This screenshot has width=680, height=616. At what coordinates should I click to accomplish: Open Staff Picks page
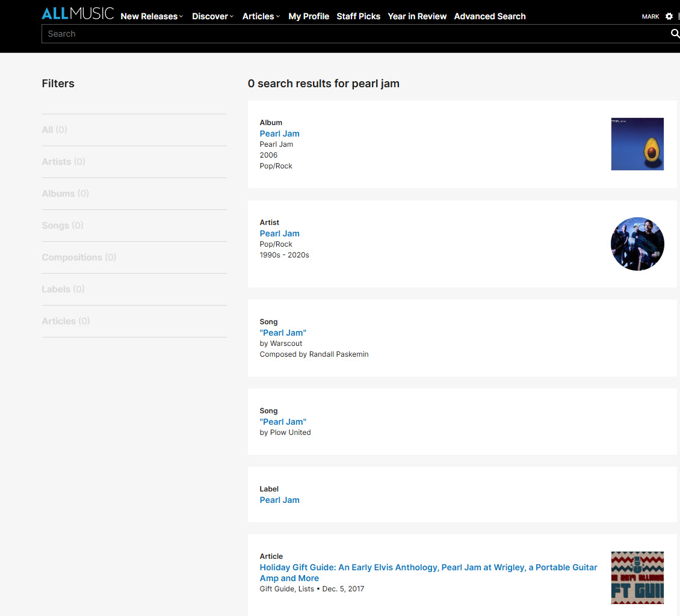point(358,16)
